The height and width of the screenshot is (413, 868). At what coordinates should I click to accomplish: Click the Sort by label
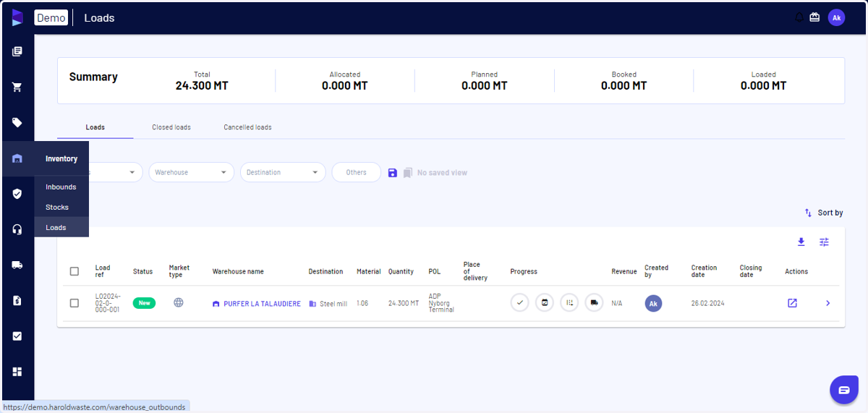(830, 213)
